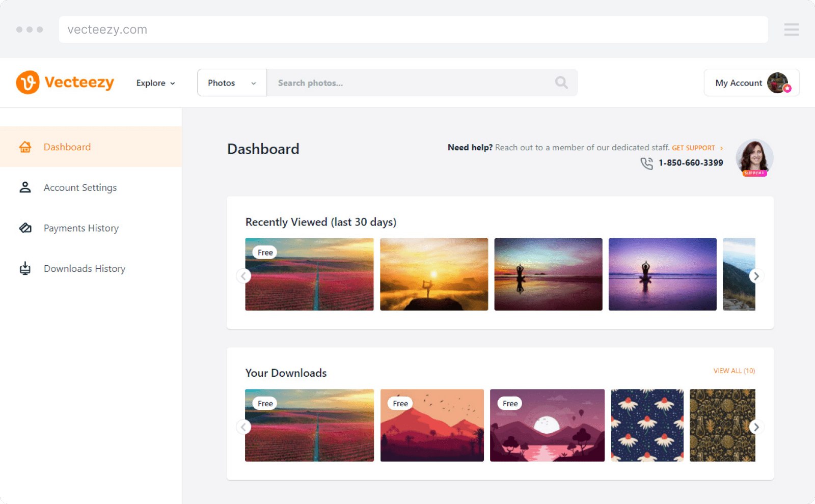Screen dimensions: 815x504
Task: Advance the Recently Viewed carousel with right chevron
Action: tap(756, 276)
